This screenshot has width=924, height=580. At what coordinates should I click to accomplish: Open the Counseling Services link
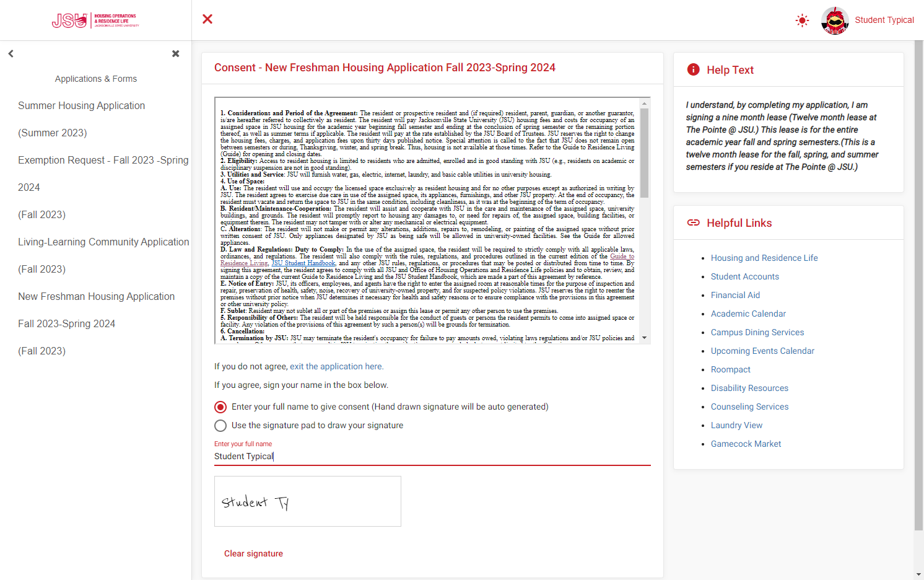click(749, 406)
